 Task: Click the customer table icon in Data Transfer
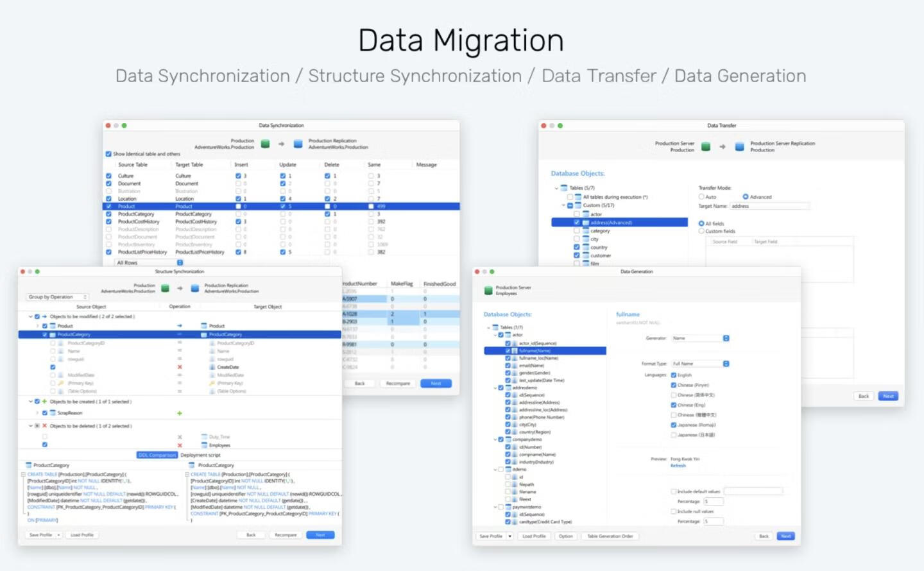click(x=586, y=255)
